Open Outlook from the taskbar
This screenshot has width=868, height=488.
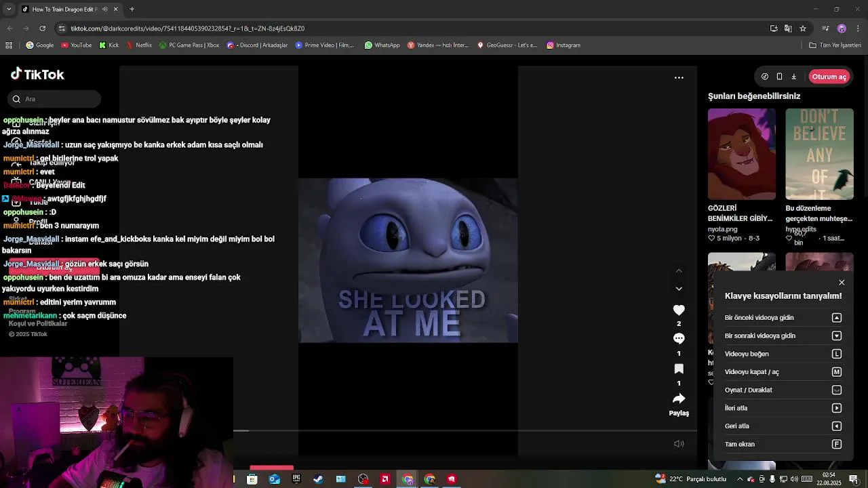tap(274, 479)
